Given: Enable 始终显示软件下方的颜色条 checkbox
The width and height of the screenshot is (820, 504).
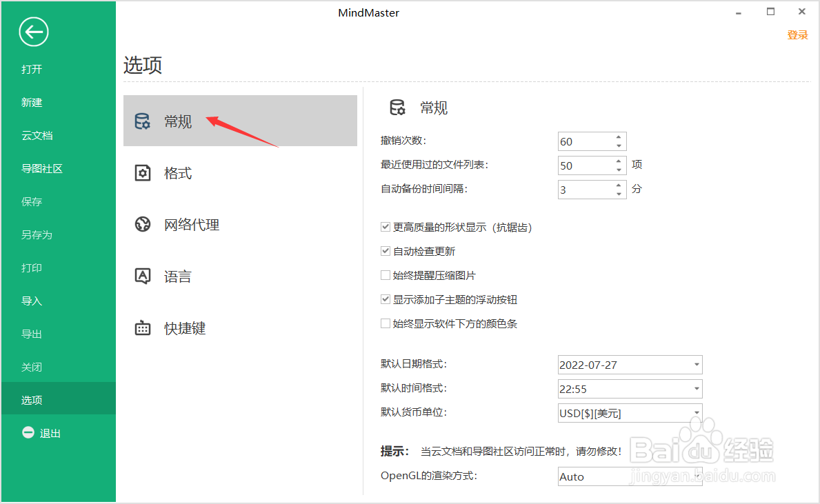Looking at the screenshot, I should tap(386, 323).
